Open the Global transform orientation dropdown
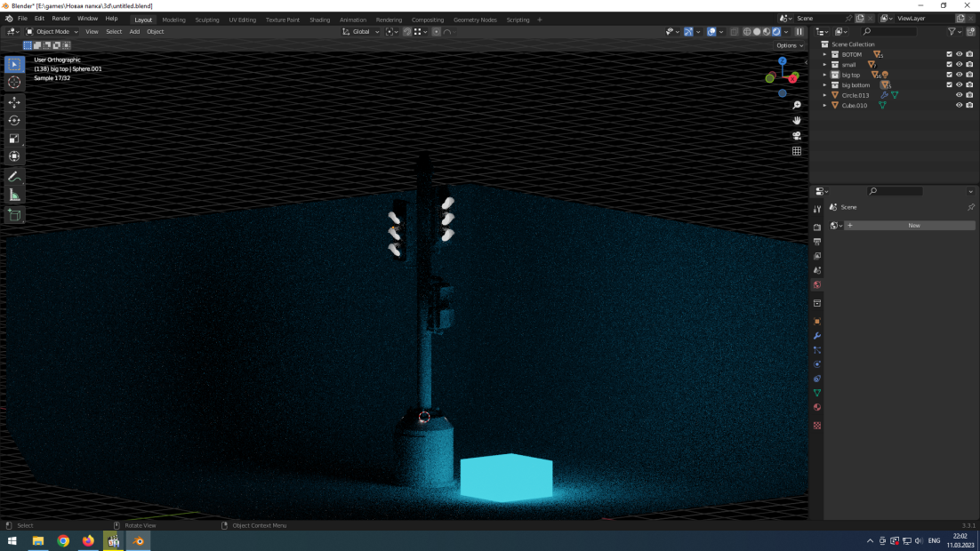This screenshot has width=980, height=551. pyautogui.click(x=361, y=32)
